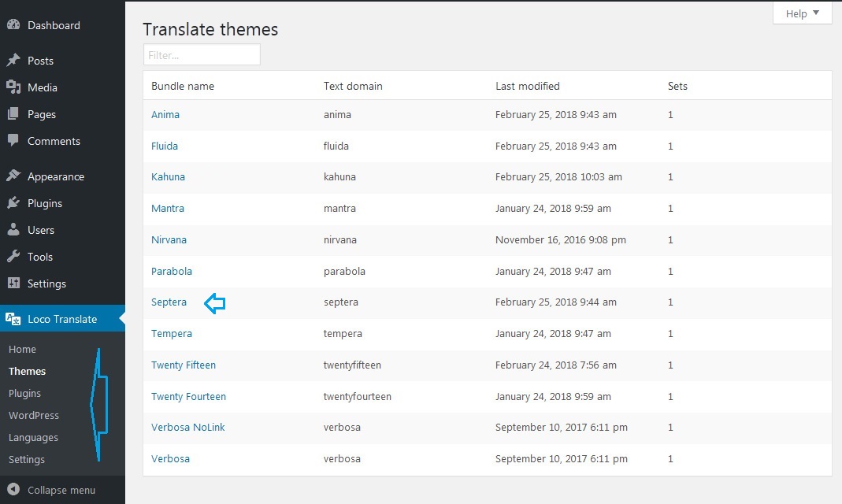This screenshot has height=504, width=842.
Task: Click the 'tempera' text domain cell
Action: point(343,334)
